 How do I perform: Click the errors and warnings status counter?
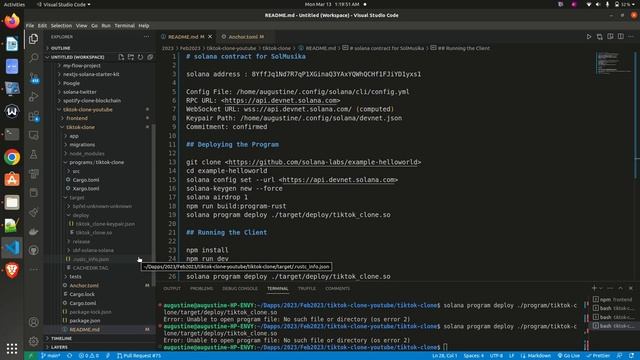point(89,356)
